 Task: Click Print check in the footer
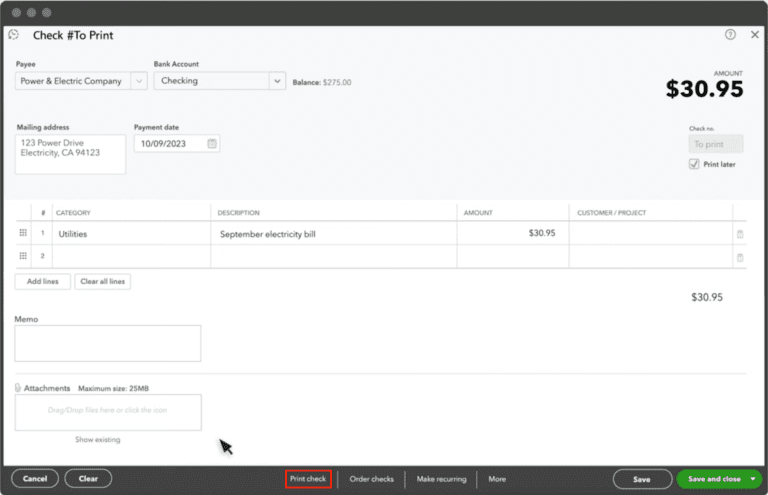click(x=308, y=479)
